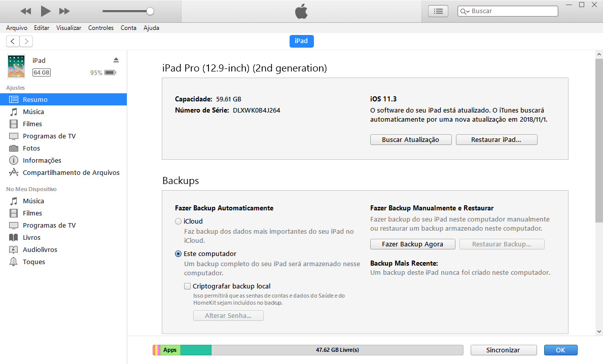The width and height of the screenshot is (603, 364).
Task: Open the Ajuda menu
Action: tap(151, 28)
